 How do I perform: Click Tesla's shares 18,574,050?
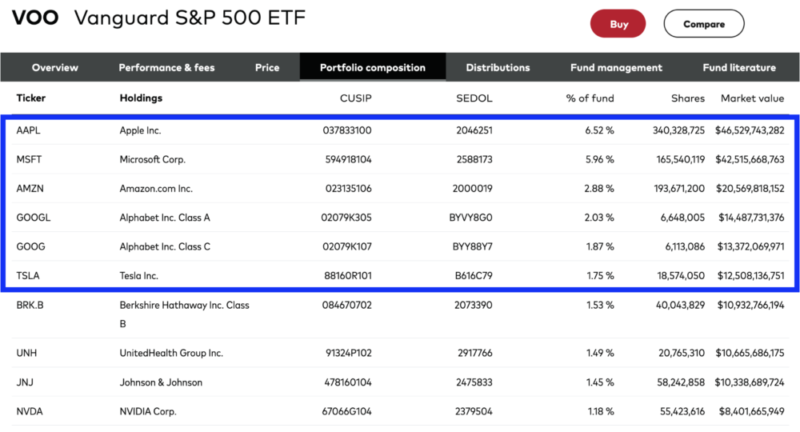coord(681,276)
